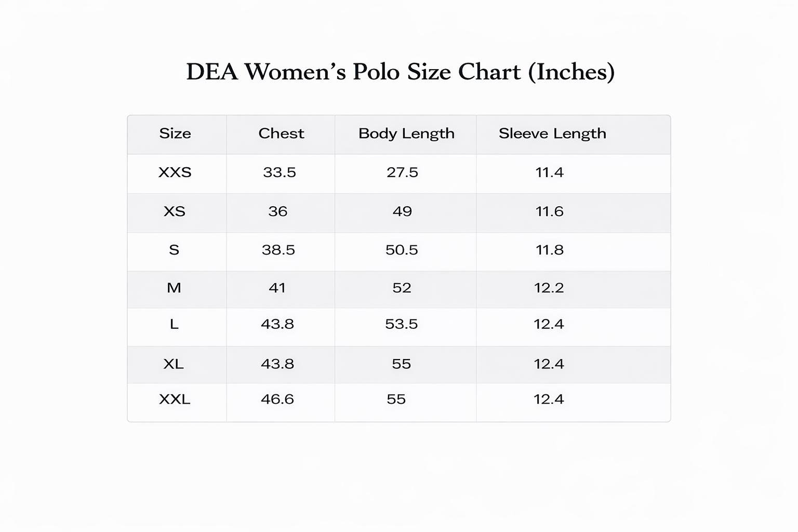
Task: Click the chart title heading
Action: pyautogui.click(x=400, y=72)
